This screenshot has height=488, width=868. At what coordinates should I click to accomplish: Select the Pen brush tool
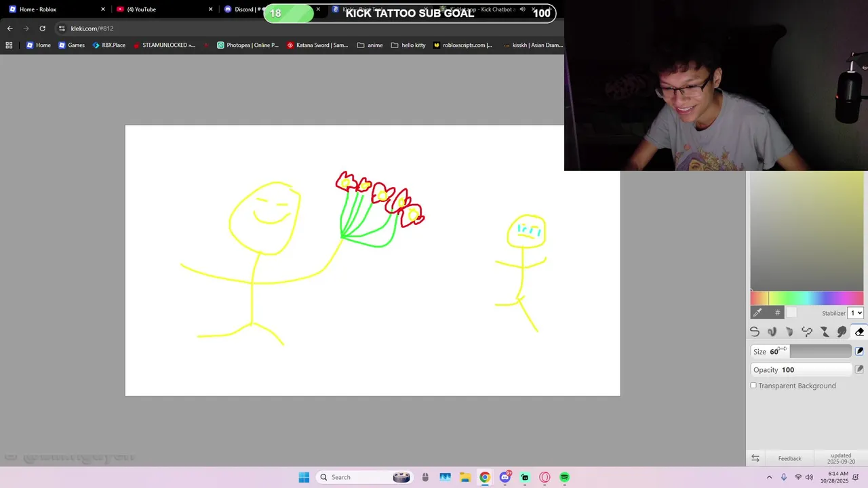tap(755, 331)
